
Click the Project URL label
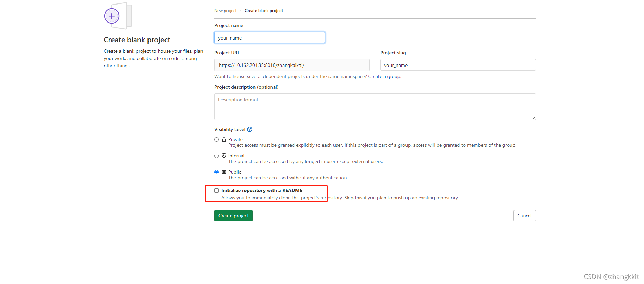click(x=227, y=53)
